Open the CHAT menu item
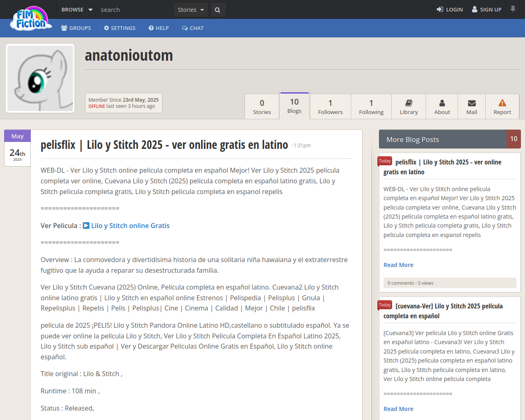The image size is (525, 420). (x=193, y=28)
